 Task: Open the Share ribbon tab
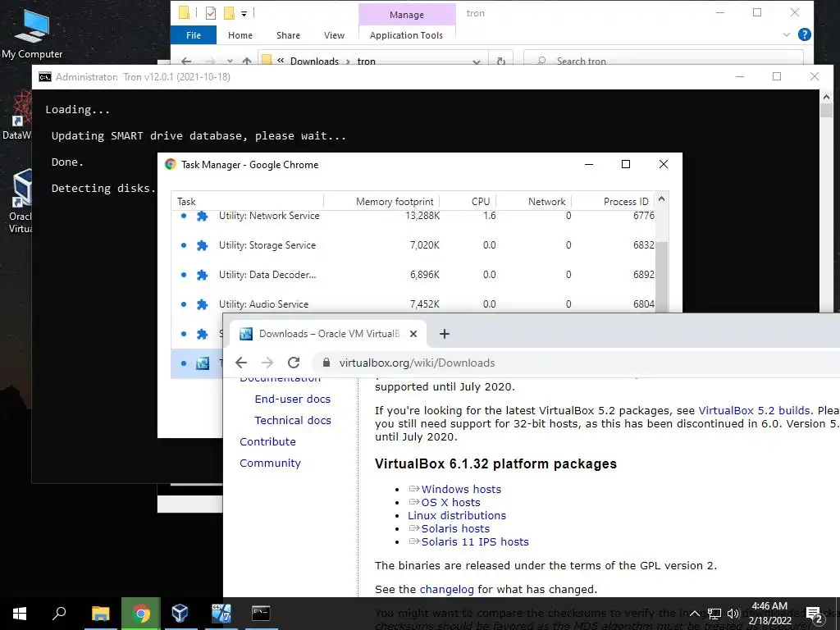click(288, 35)
